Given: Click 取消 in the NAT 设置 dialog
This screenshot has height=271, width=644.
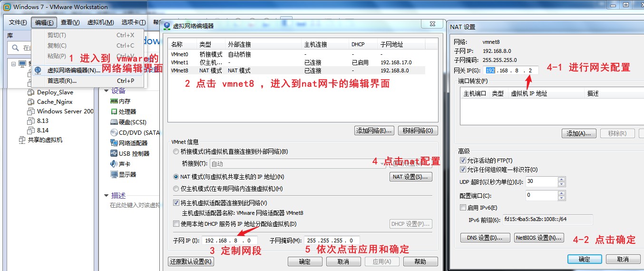Looking at the screenshot, I should (x=623, y=259).
